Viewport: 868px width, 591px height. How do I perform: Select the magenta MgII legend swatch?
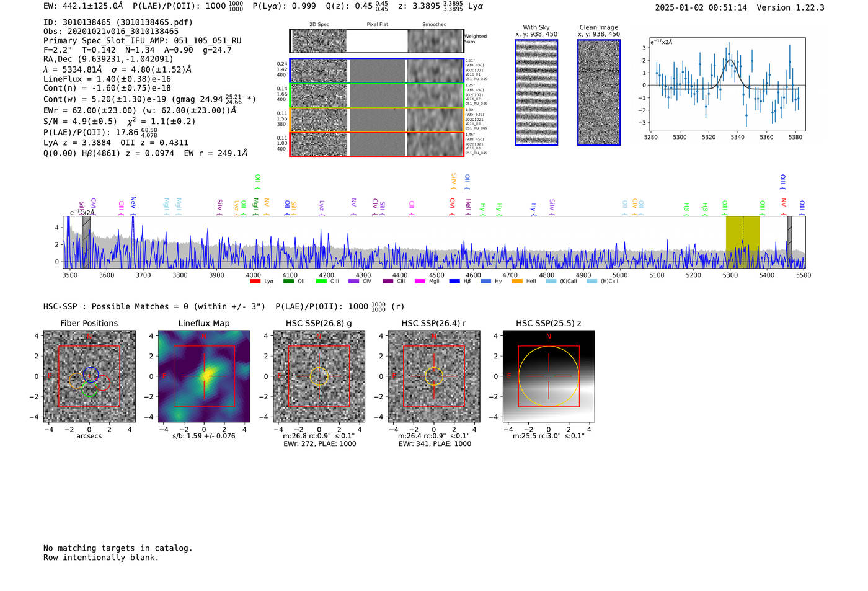point(420,282)
